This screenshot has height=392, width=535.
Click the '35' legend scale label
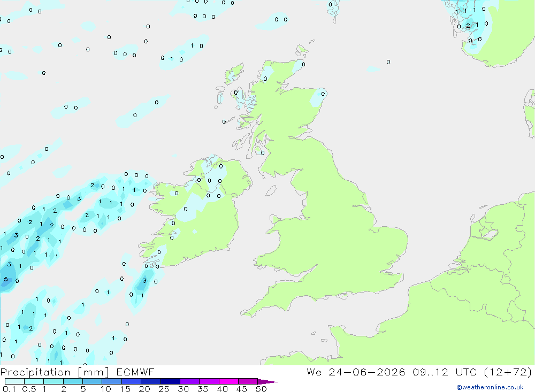(x=203, y=389)
